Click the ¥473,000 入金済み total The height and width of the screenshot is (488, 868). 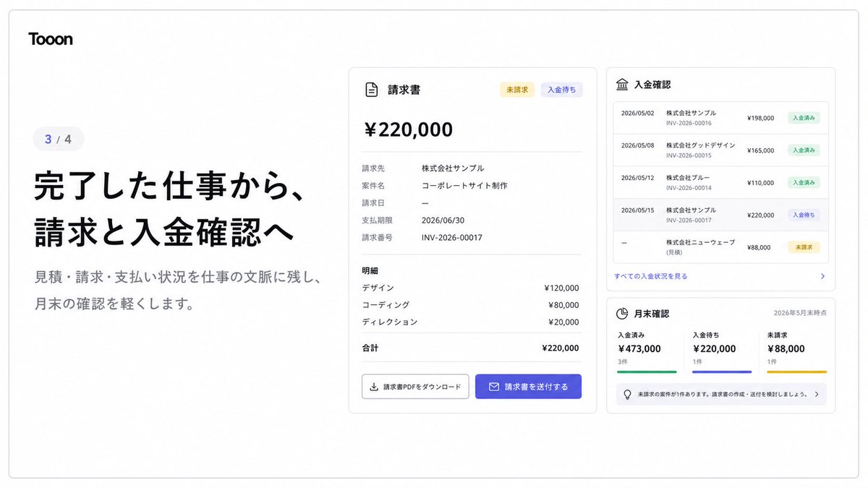pos(639,348)
